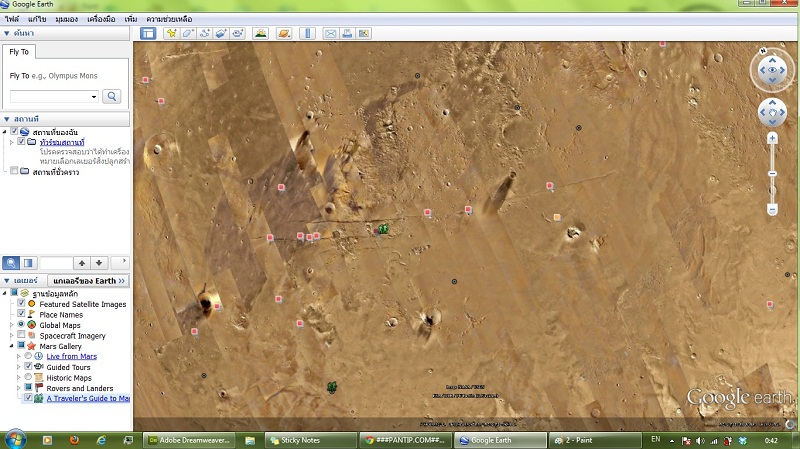This screenshot has height=449, width=800.
Task: Open the เครื่องมือ menu
Action: (101, 19)
